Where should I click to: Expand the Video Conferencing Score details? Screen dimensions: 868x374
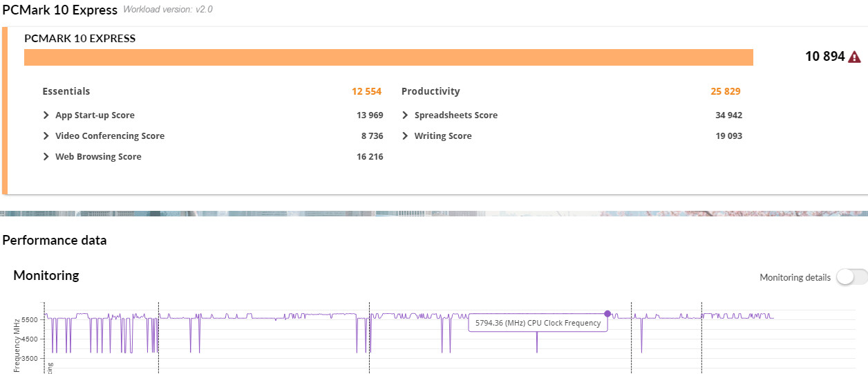click(46, 136)
